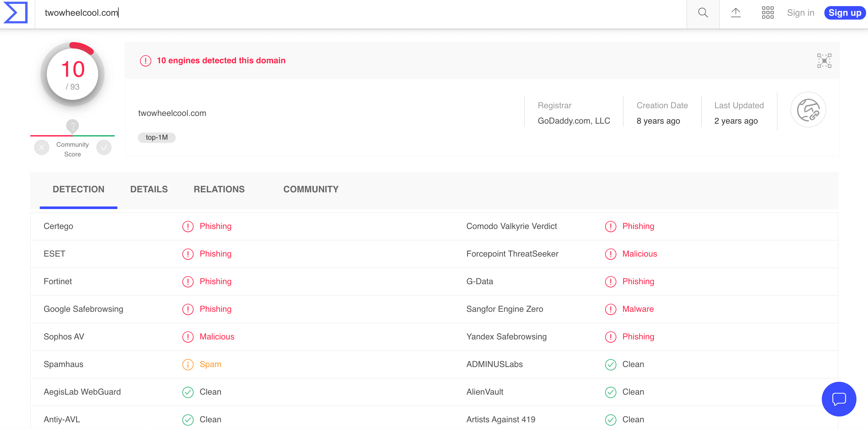Viewport: 868px width, 429px height.
Task: Expand the RELATIONS tab
Action: point(219,189)
